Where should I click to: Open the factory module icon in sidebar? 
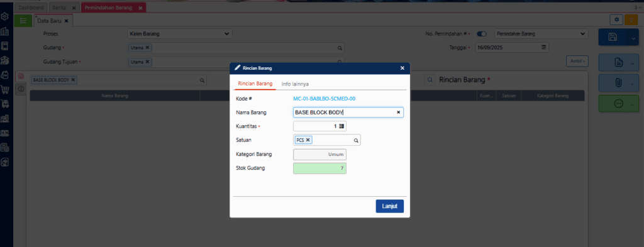pos(5,119)
